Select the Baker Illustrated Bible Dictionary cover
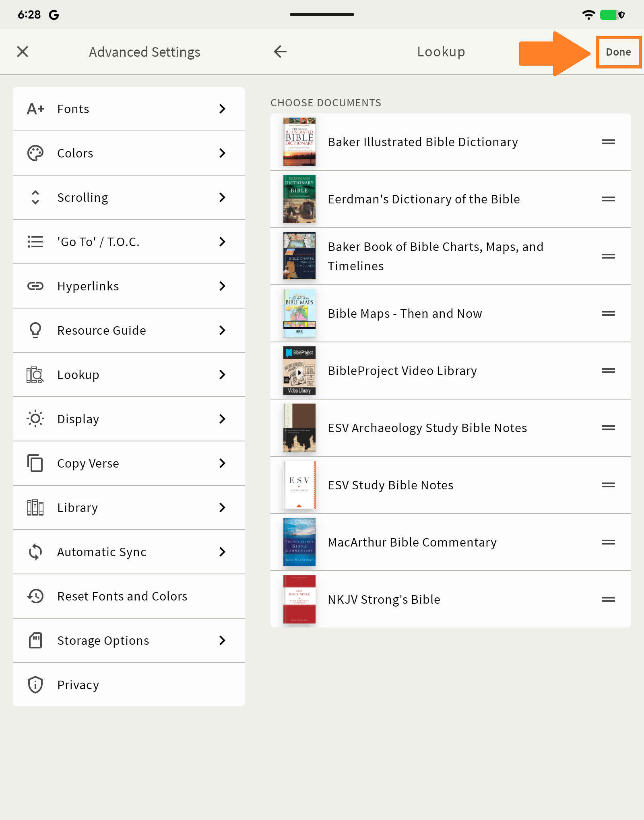 point(299,142)
